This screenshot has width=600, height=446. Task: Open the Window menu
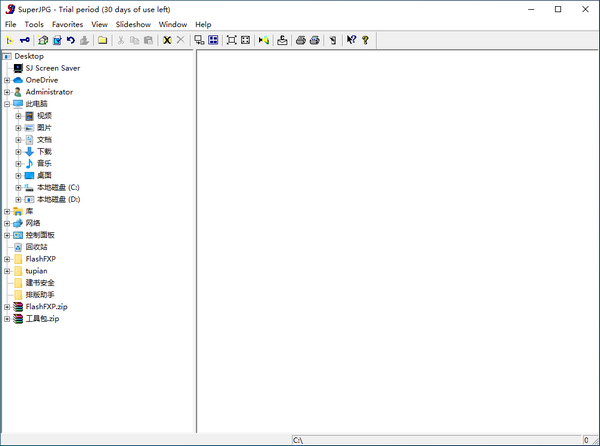pyautogui.click(x=173, y=24)
